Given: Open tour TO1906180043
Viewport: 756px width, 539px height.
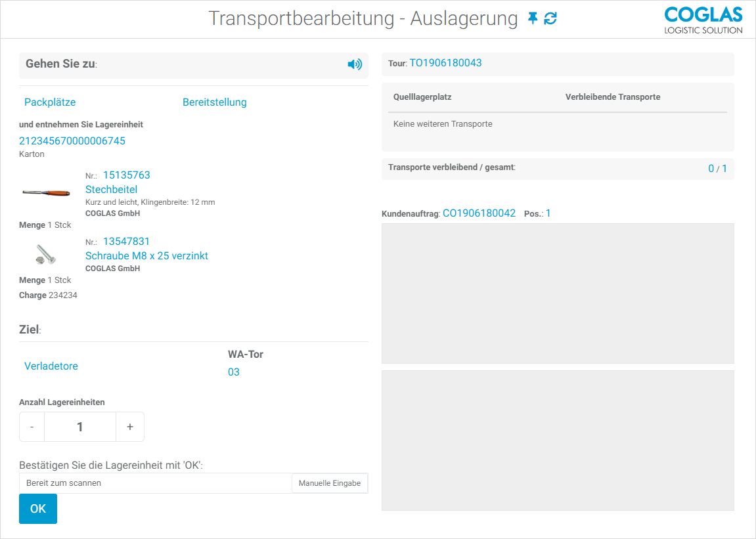Looking at the screenshot, I should tap(445, 63).
